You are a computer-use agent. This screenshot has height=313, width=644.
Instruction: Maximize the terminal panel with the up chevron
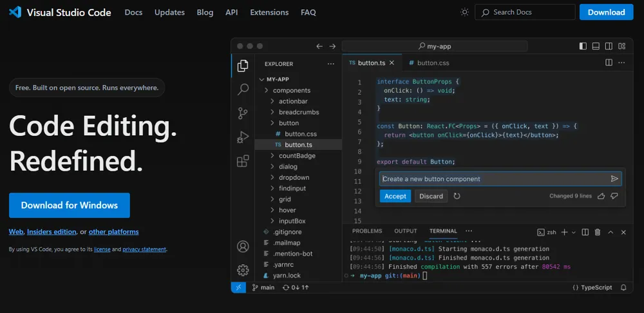610,232
